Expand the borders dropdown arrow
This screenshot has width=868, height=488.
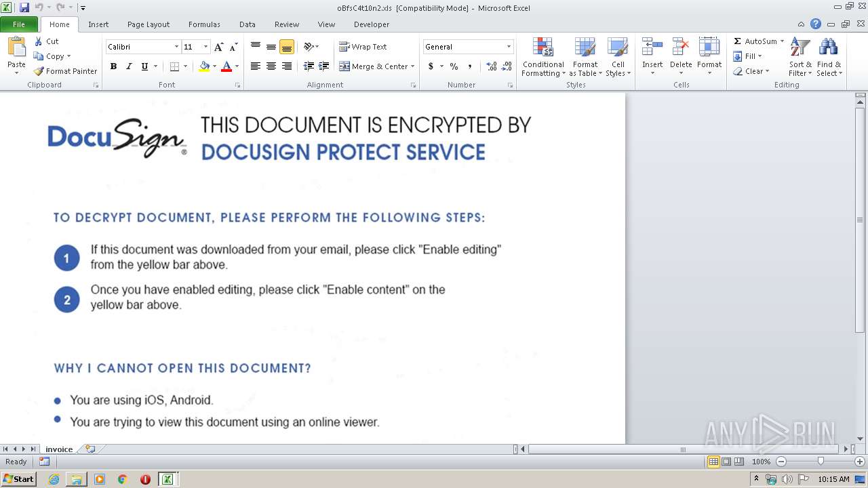(x=185, y=66)
